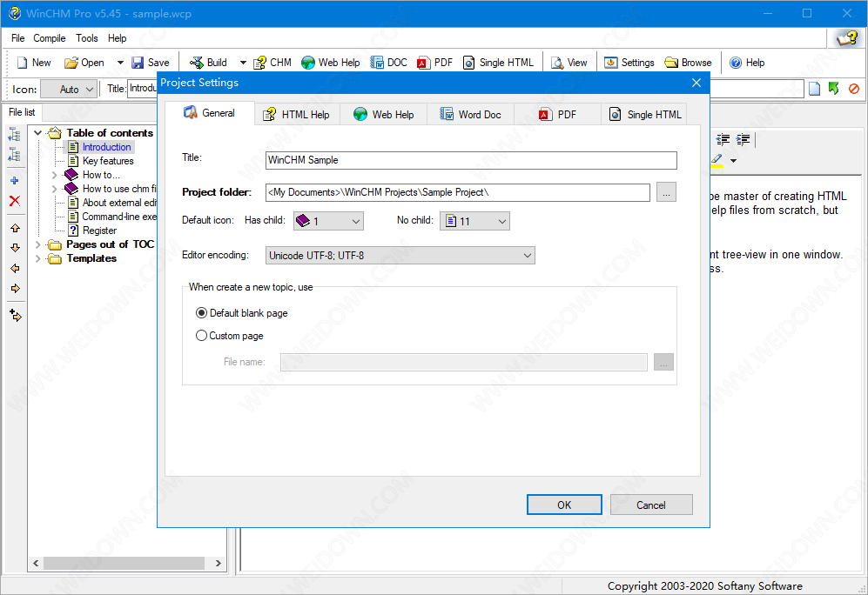868x595 pixels.
Task: Open the Icon Auto dropdown
Action: pyautogui.click(x=69, y=89)
